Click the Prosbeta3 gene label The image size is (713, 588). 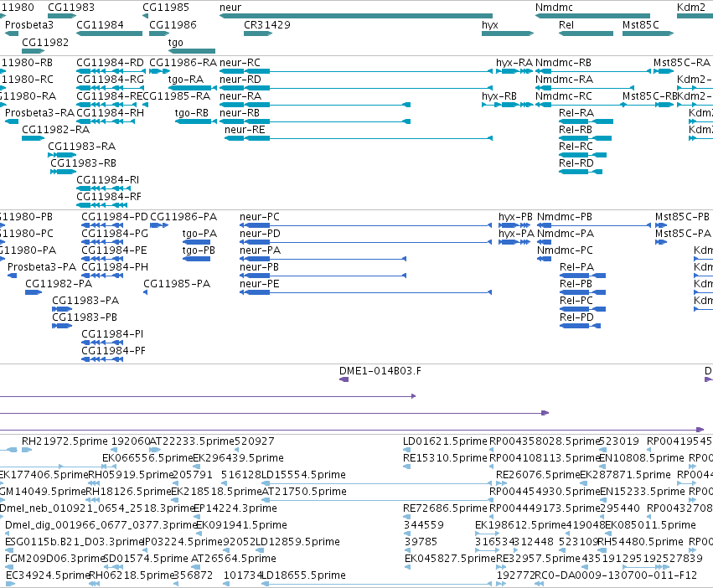pos(29,24)
